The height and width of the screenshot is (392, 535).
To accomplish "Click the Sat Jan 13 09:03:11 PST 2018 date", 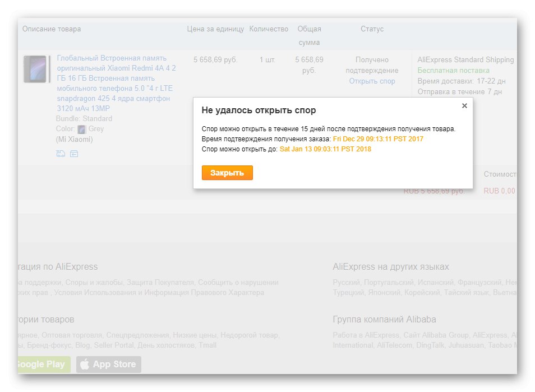I will [x=325, y=149].
